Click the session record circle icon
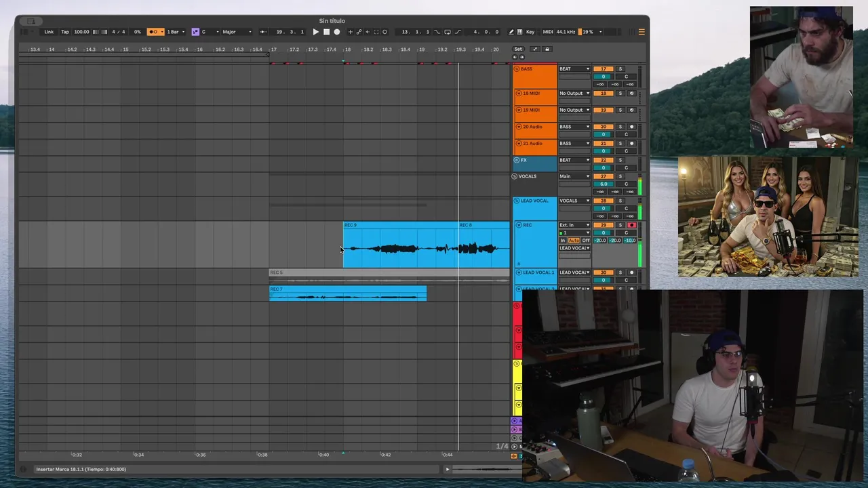Screen dimensions: 868x488 [x=385, y=32]
